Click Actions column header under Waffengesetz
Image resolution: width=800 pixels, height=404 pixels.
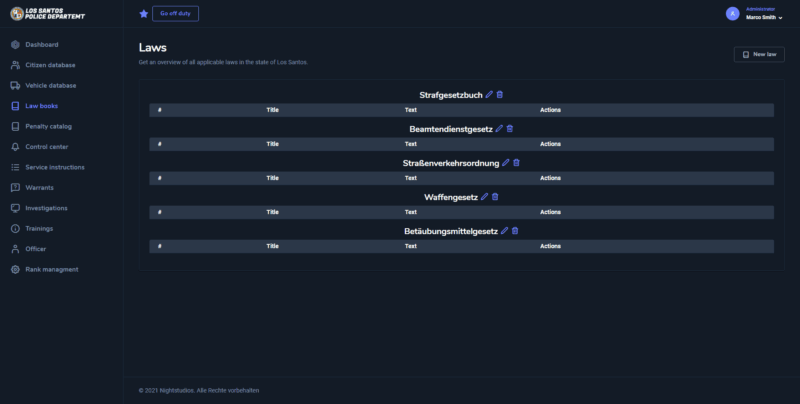tap(551, 212)
